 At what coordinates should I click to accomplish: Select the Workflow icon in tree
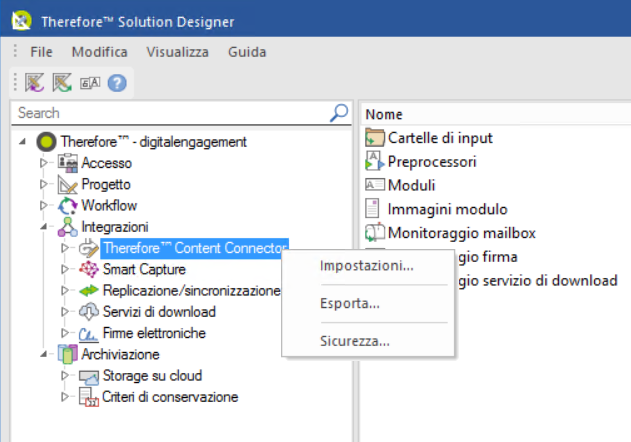point(67,205)
